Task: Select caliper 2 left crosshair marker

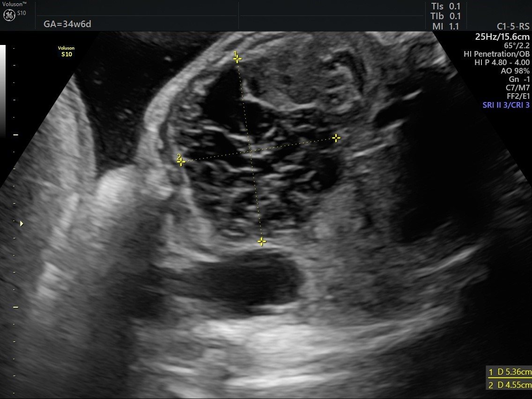Action: [x=181, y=162]
